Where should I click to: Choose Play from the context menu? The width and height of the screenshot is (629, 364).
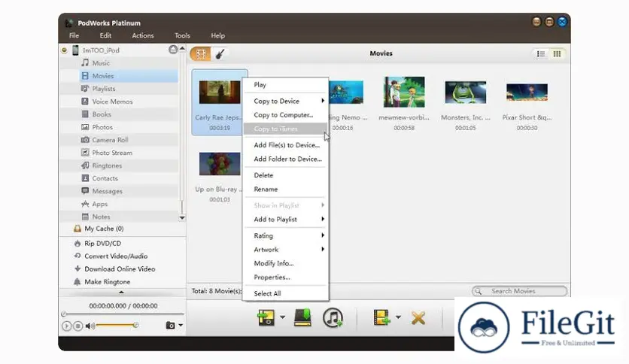tap(286, 85)
